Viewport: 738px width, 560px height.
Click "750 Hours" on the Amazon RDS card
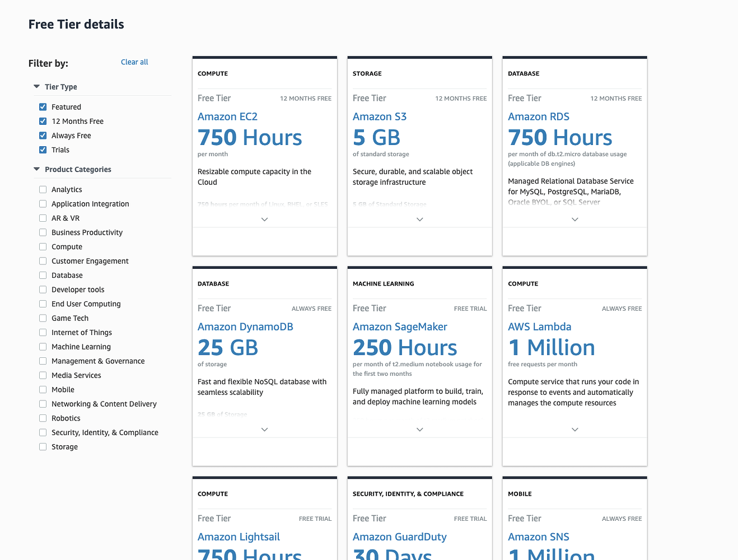pos(560,138)
